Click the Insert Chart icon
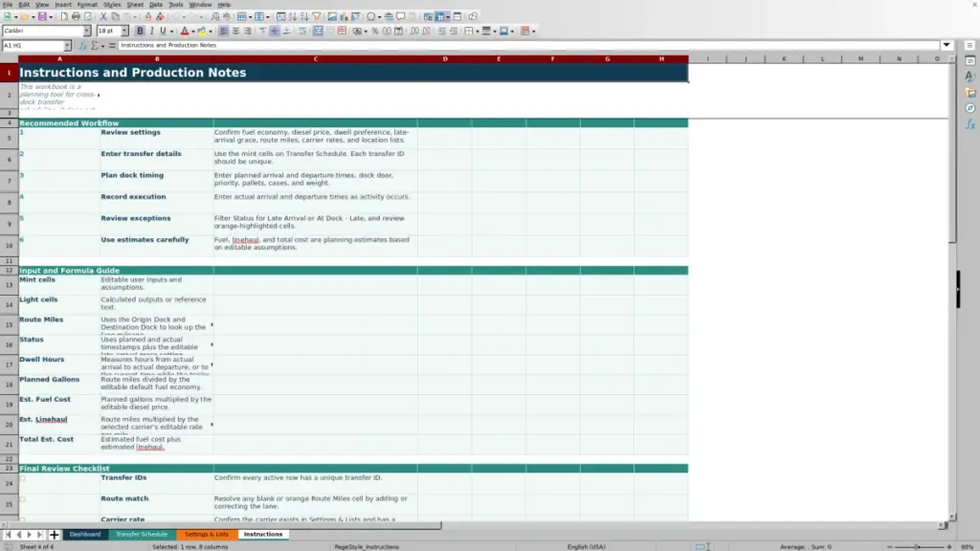Image resolution: width=980 pixels, height=551 pixels. [344, 17]
